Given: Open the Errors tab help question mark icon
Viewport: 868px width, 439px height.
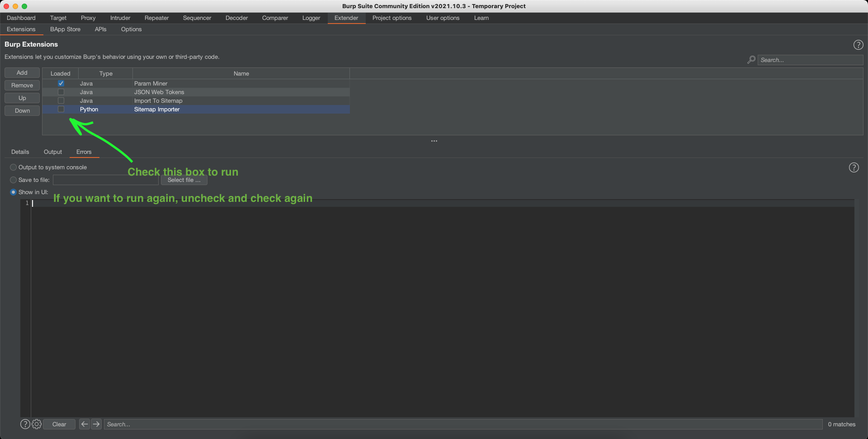Looking at the screenshot, I should click(x=854, y=167).
